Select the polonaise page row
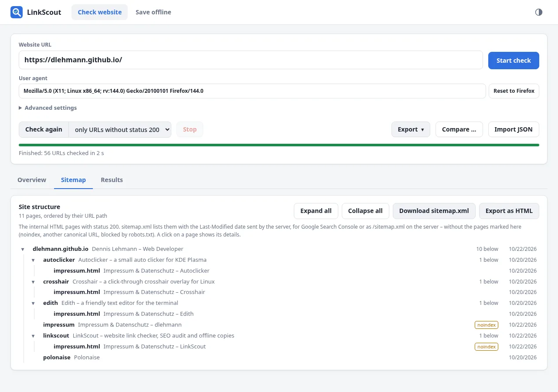 284,357
